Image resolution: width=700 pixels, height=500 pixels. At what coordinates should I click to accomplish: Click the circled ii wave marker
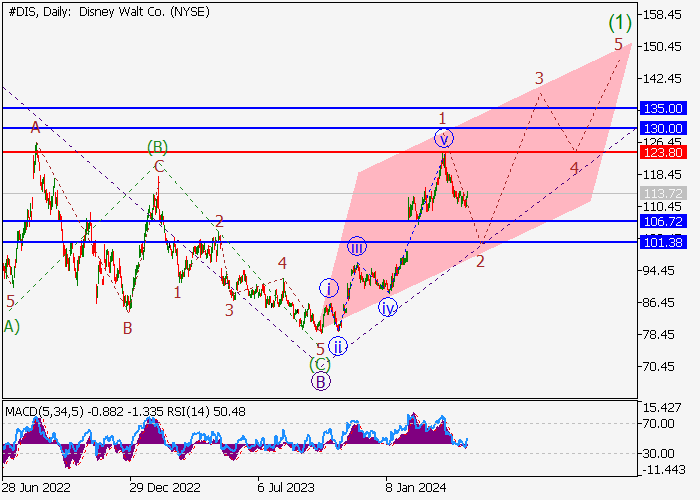tap(338, 346)
